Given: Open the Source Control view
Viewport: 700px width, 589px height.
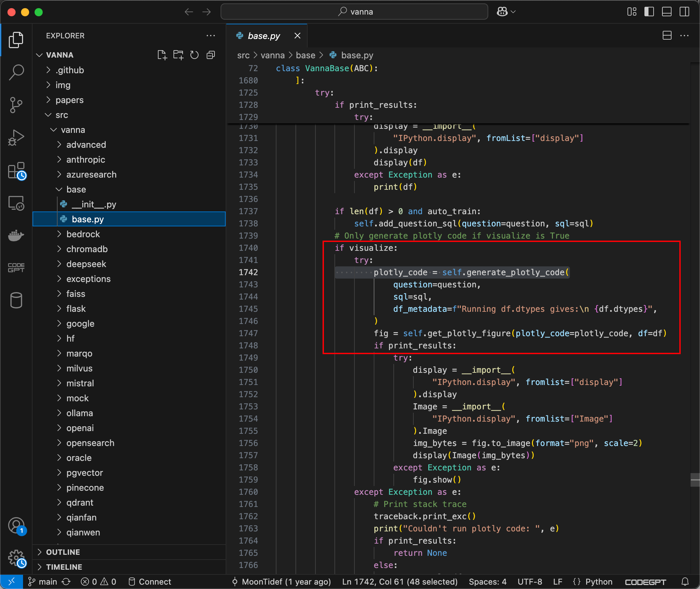Looking at the screenshot, I should click(x=16, y=105).
